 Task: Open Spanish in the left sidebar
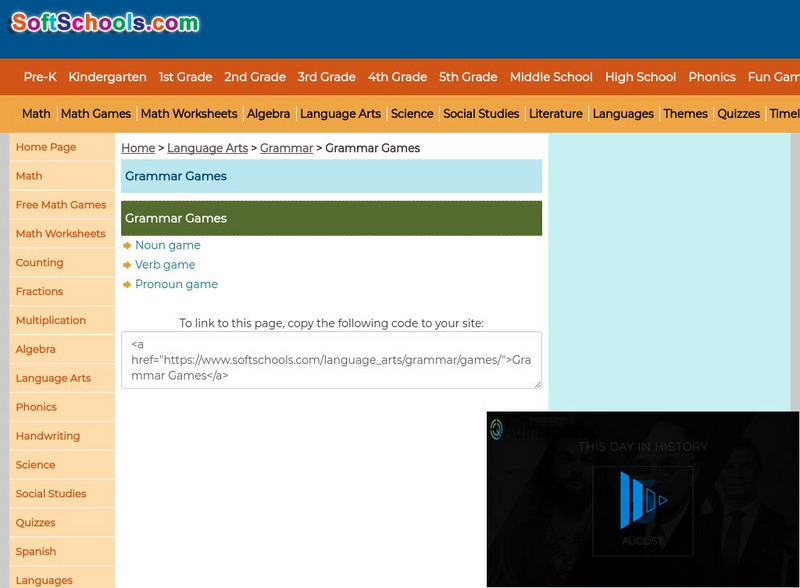[62, 551]
